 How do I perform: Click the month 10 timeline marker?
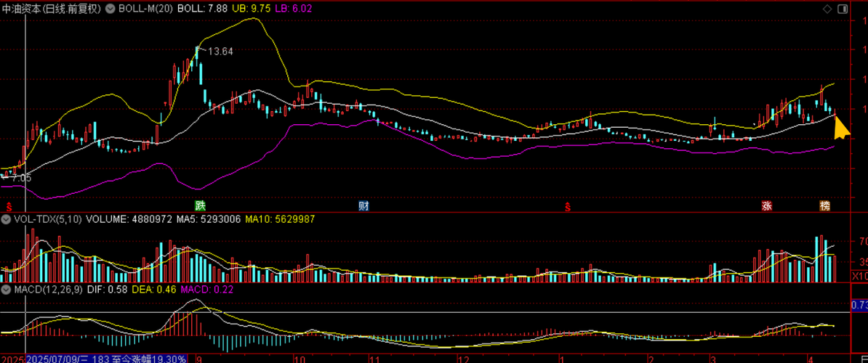[x=300, y=359]
